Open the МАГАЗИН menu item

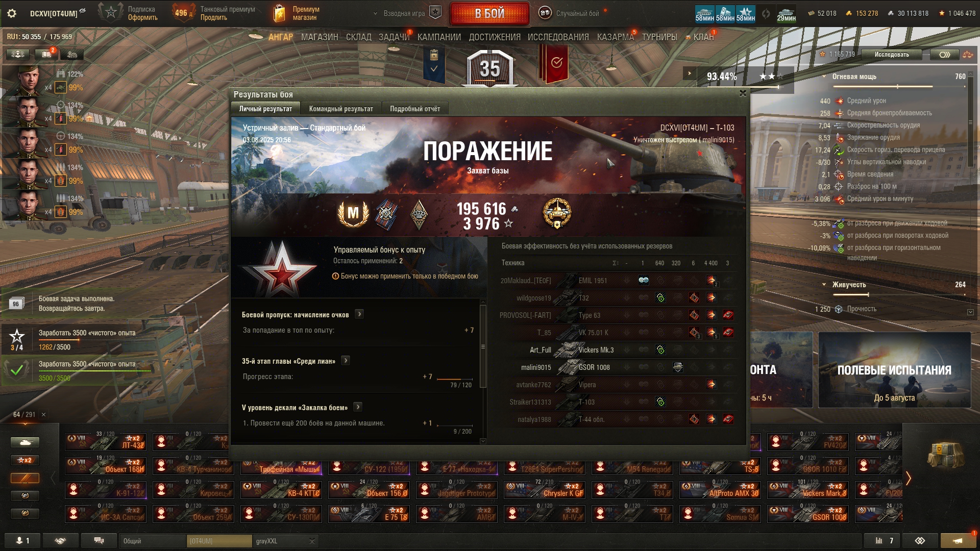click(x=320, y=37)
